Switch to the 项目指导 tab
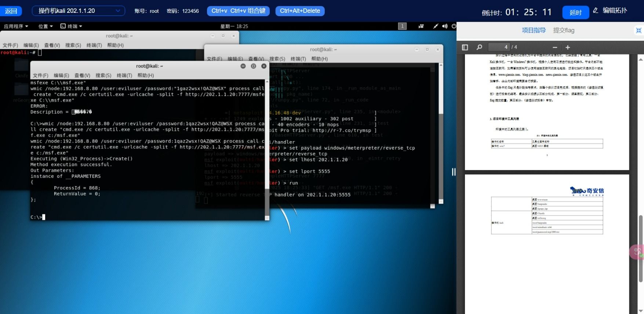The width and height of the screenshot is (644, 314). coord(534,30)
